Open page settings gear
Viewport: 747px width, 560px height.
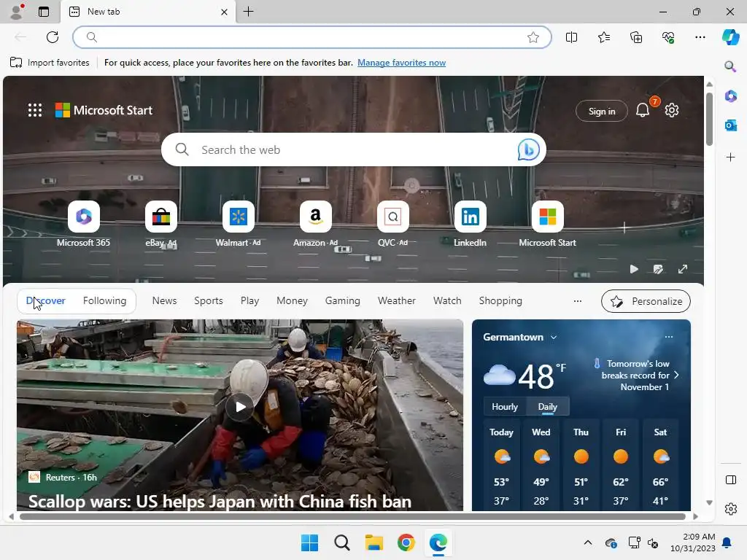pyautogui.click(x=672, y=111)
